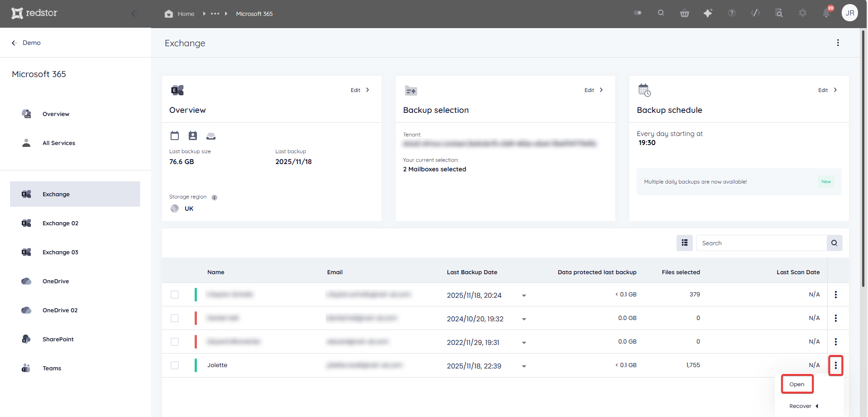Screen dimensions: 868x417
Task: Click the page vertical scrollbar
Action: 863,159
